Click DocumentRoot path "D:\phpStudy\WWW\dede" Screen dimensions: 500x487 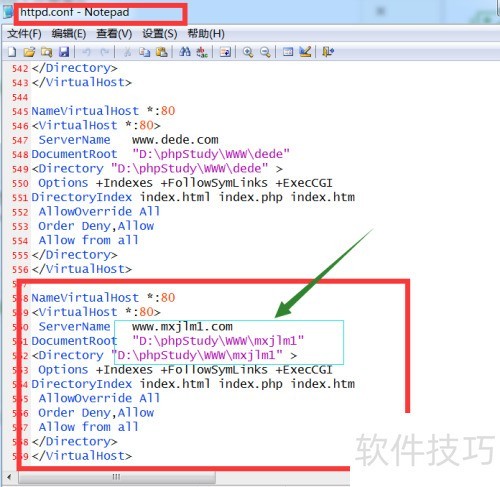click(211, 154)
